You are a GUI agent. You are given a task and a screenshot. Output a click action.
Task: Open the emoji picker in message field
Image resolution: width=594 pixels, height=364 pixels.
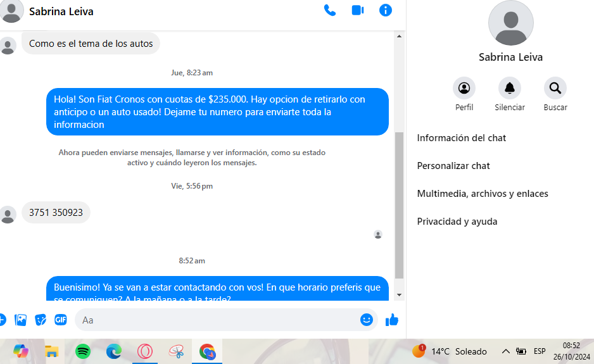[366, 320]
